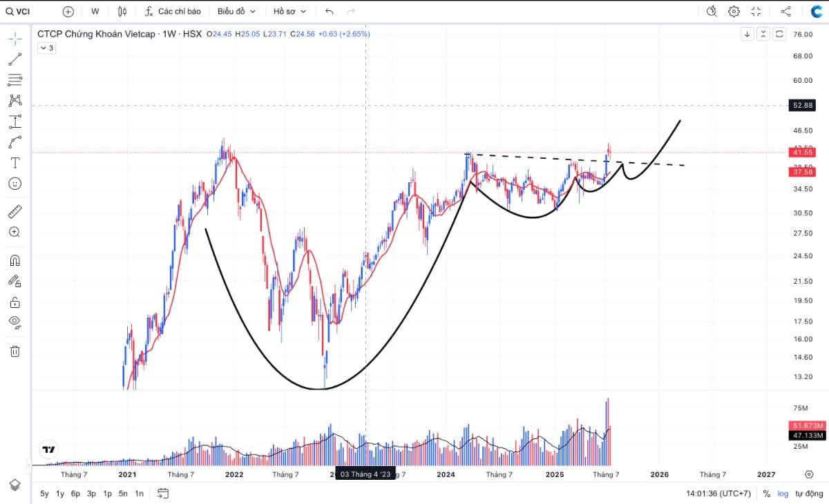Open candlestick chart style selector
This screenshot has height=504, width=829.
click(x=122, y=11)
